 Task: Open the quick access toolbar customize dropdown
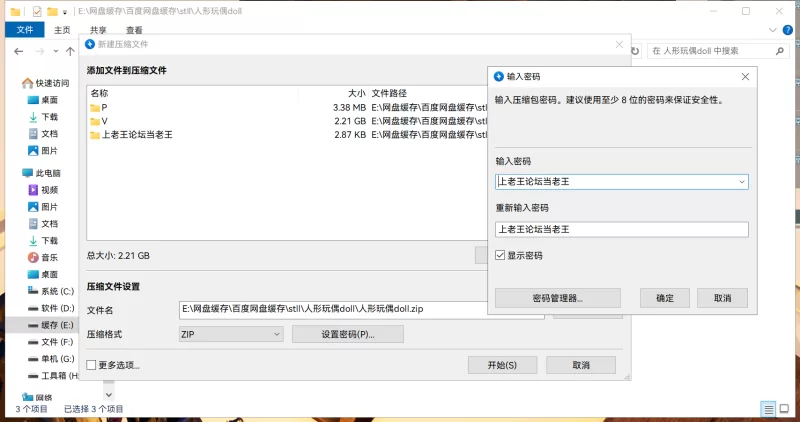(65, 12)
